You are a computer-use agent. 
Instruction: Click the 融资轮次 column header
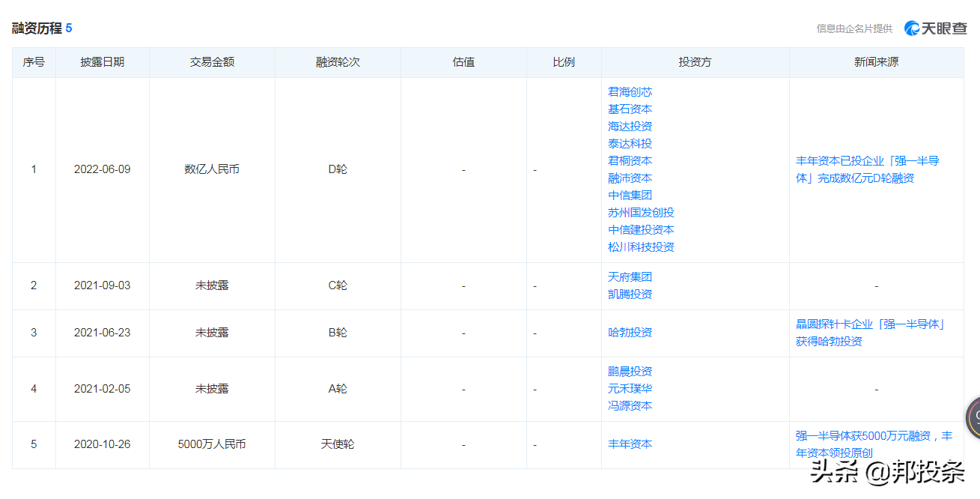coord(338,62)
